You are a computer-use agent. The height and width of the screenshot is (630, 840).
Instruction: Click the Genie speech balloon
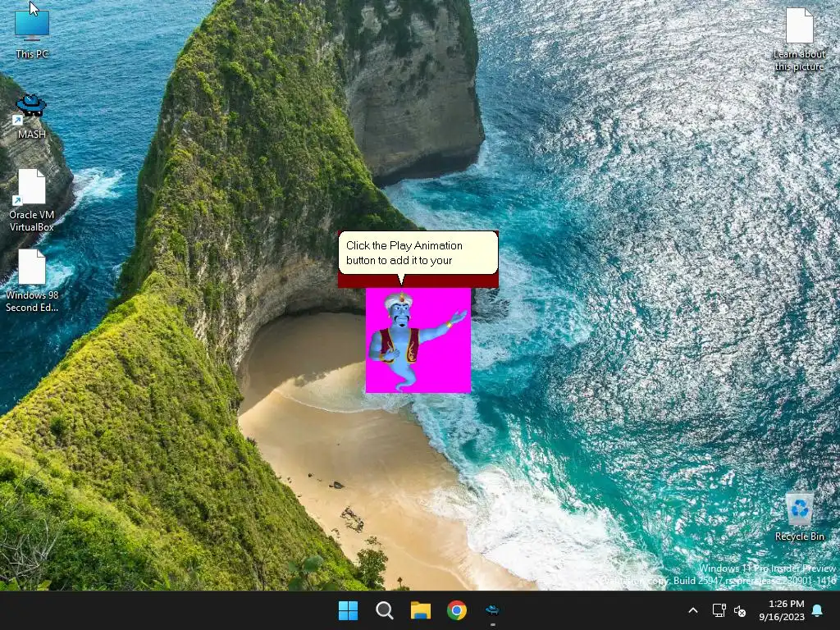418,254
